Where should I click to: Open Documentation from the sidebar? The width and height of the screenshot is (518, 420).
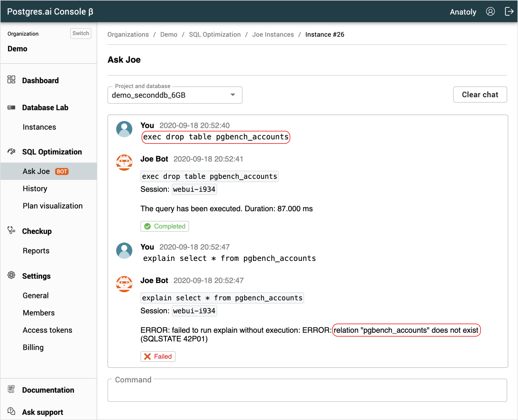(48, 390)
